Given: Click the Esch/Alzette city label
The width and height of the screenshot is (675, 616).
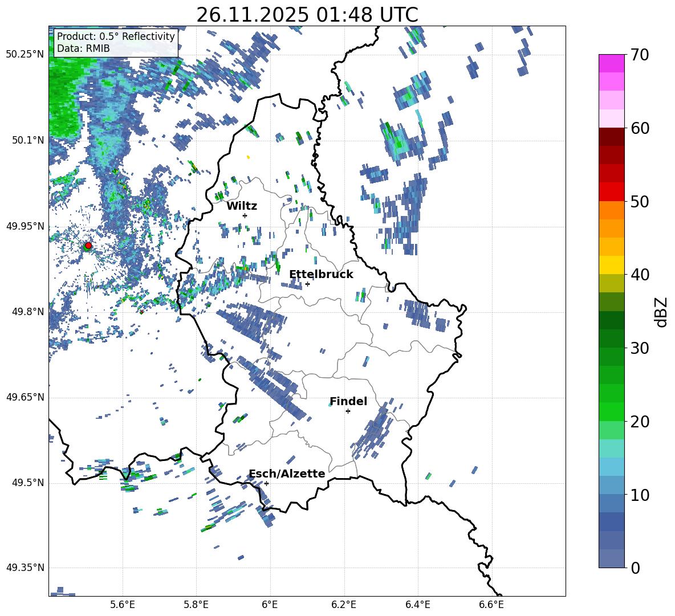Looking at the screenshot, I should click(287, 474).
